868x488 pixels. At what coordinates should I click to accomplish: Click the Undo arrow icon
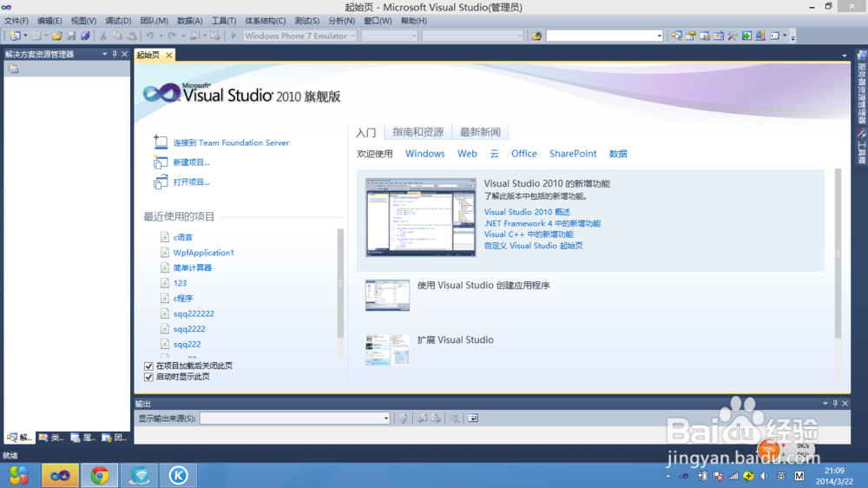pos(150,36)
